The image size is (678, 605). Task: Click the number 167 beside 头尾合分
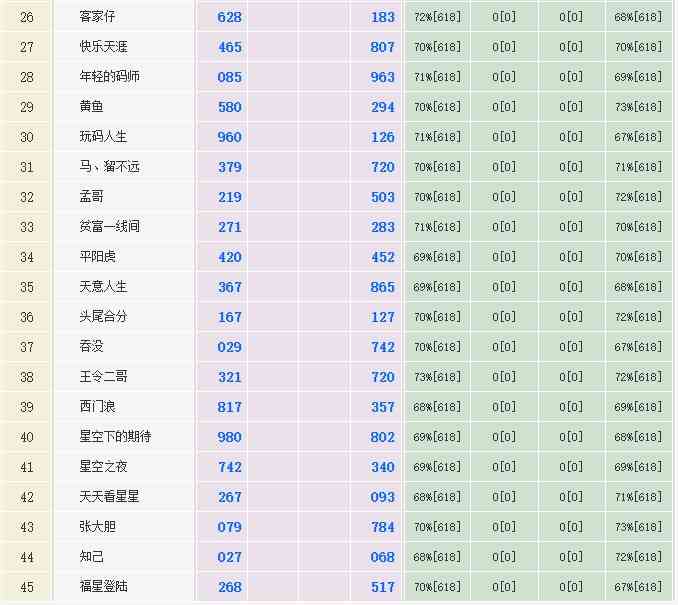click(x=230, y=317)
